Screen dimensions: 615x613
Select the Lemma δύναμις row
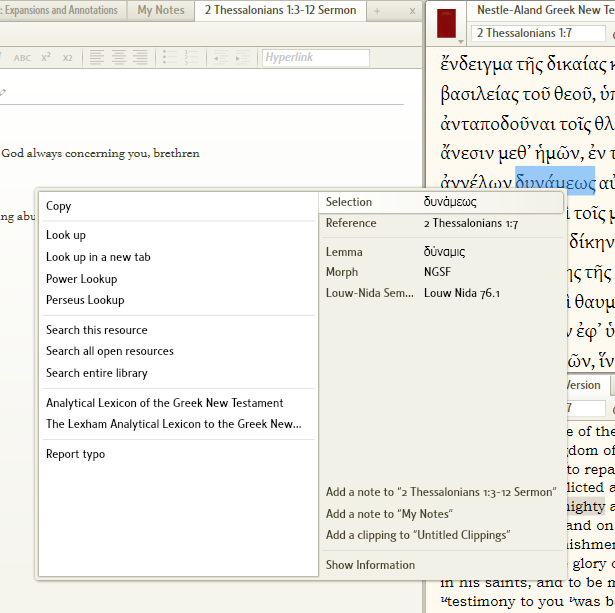[442, 252]
